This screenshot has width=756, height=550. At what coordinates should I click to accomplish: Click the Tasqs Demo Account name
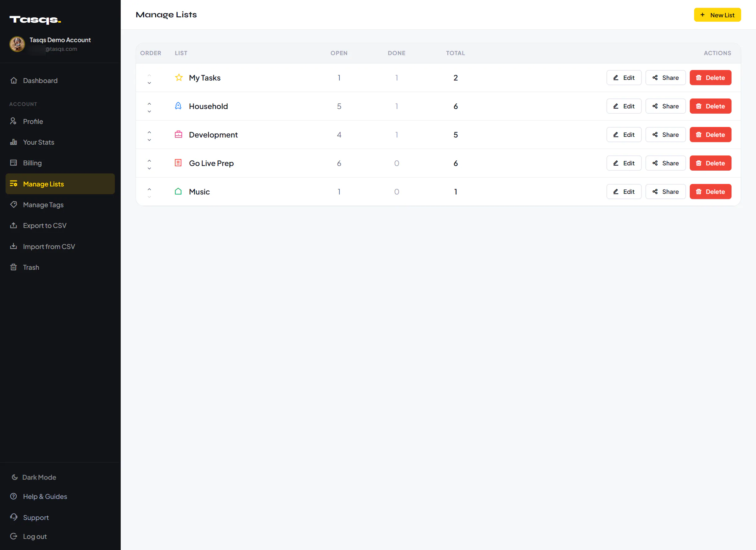coord(60,40)
